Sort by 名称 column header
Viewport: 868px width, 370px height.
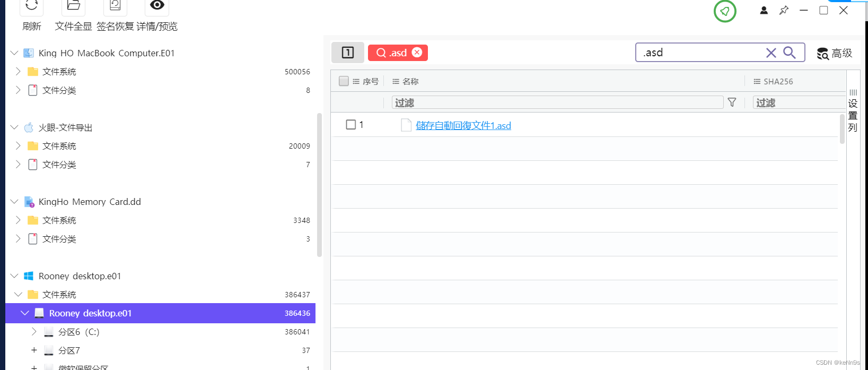click(x=406, y=81)
